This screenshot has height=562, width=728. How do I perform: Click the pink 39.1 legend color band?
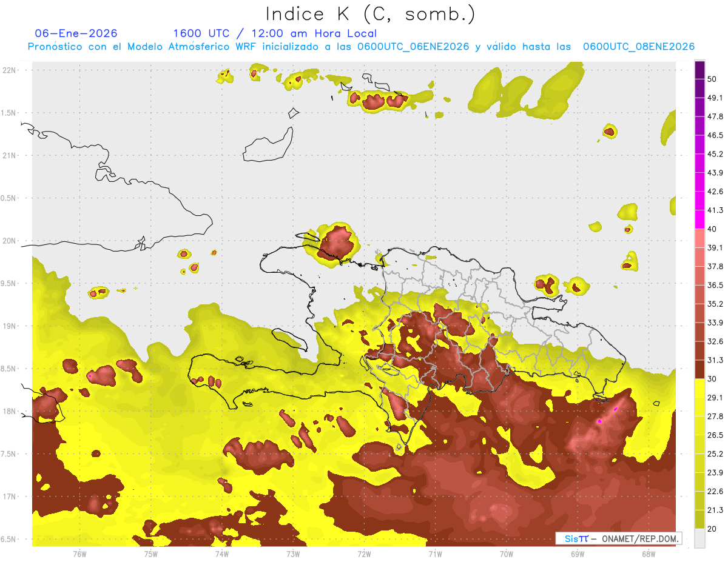pos(699,238)
